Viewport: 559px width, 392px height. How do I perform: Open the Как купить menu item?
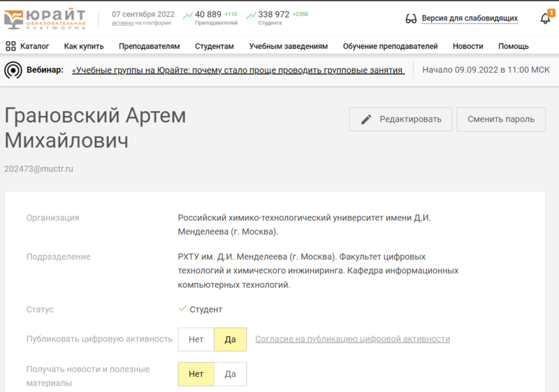84,46
